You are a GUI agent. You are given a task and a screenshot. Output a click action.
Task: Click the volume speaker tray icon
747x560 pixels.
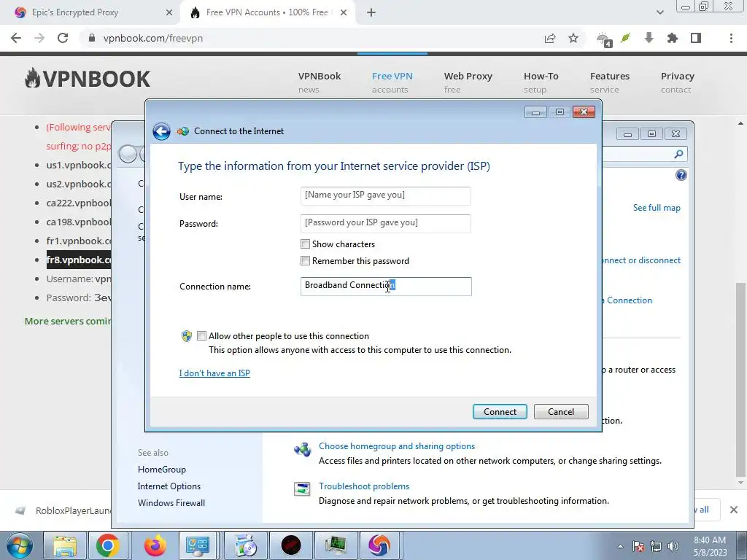click(x=673, y=547)
